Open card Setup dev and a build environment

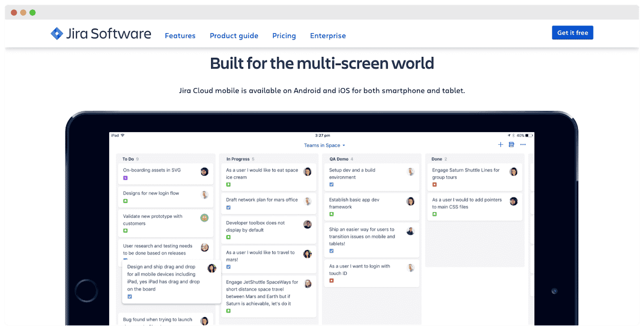(x=372, y=177)
